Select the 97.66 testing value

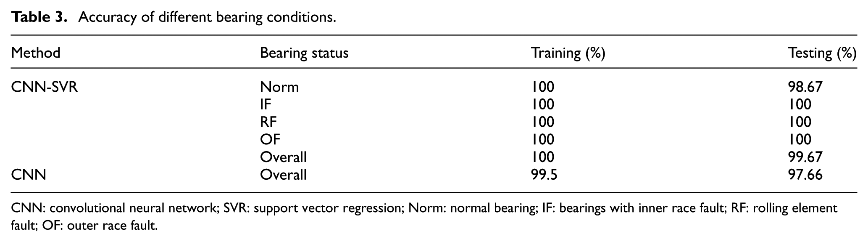click(805, 174)
